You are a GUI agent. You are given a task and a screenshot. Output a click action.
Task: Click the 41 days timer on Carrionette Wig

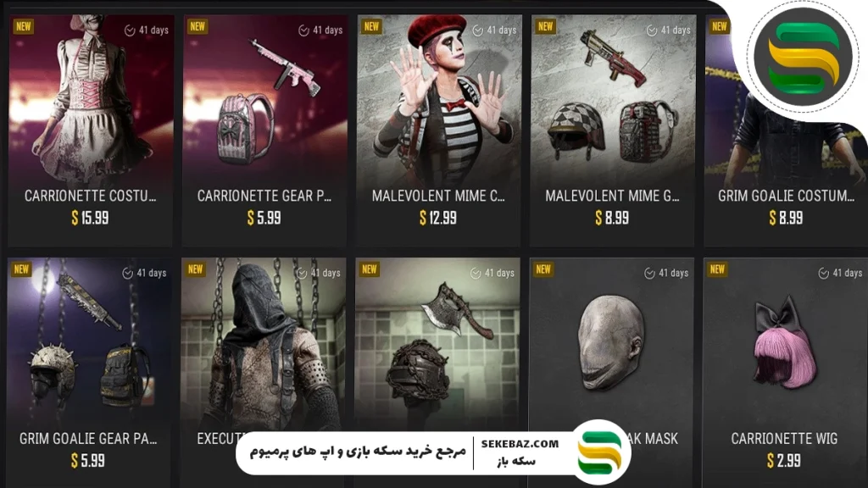click(840, 273)
